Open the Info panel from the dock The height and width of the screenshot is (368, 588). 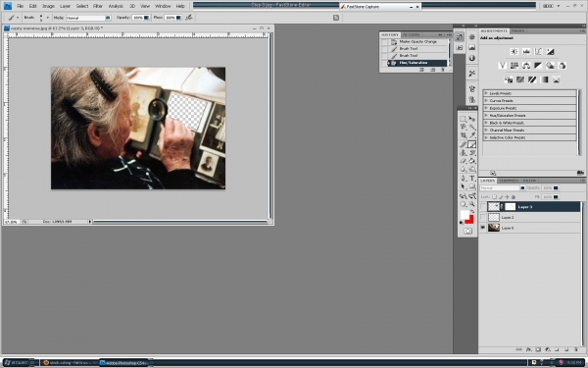(x=472, y=58)
